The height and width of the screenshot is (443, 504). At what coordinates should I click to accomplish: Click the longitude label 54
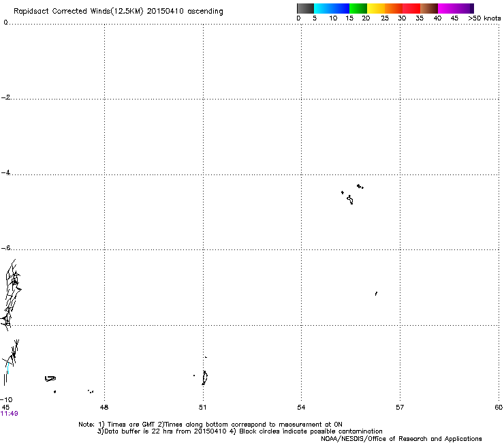(301, 408)
